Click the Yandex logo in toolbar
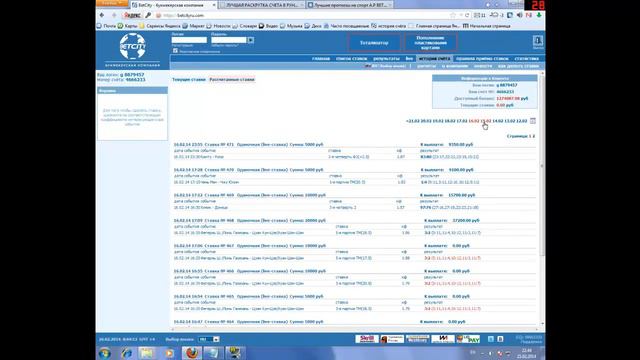Screen dimensions: 640x360 pos(132,16)
